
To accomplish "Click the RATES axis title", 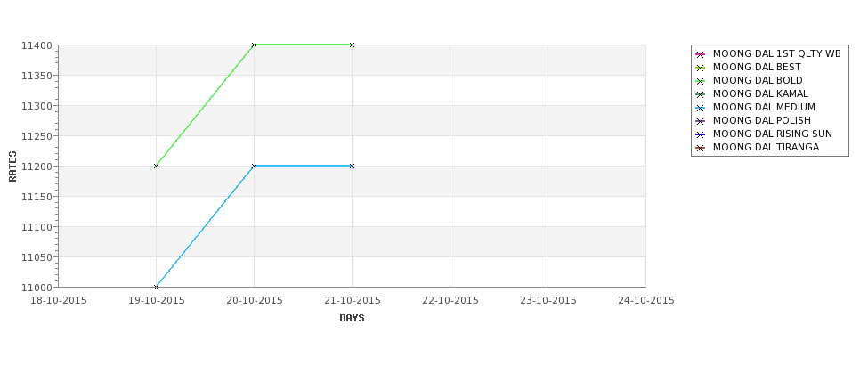I will coord(12,167).
